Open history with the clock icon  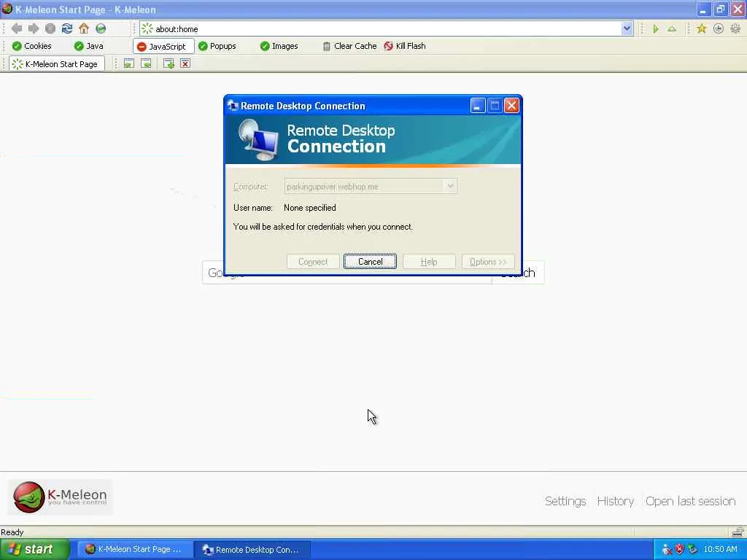click(719, 29)
